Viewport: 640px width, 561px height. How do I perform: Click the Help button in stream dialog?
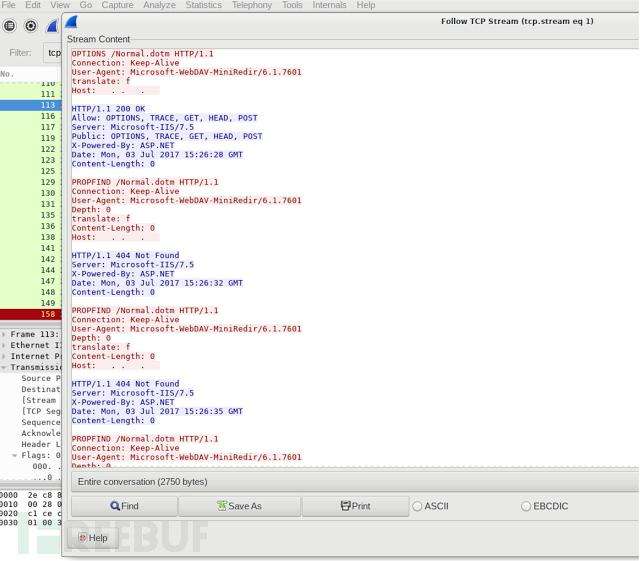(x=93, y=538)
